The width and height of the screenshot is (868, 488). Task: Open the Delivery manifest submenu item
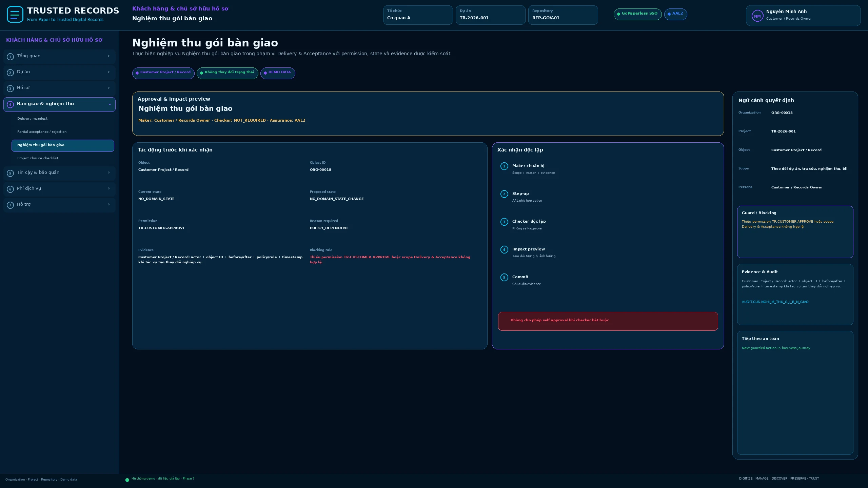click(x=63, y=119)
